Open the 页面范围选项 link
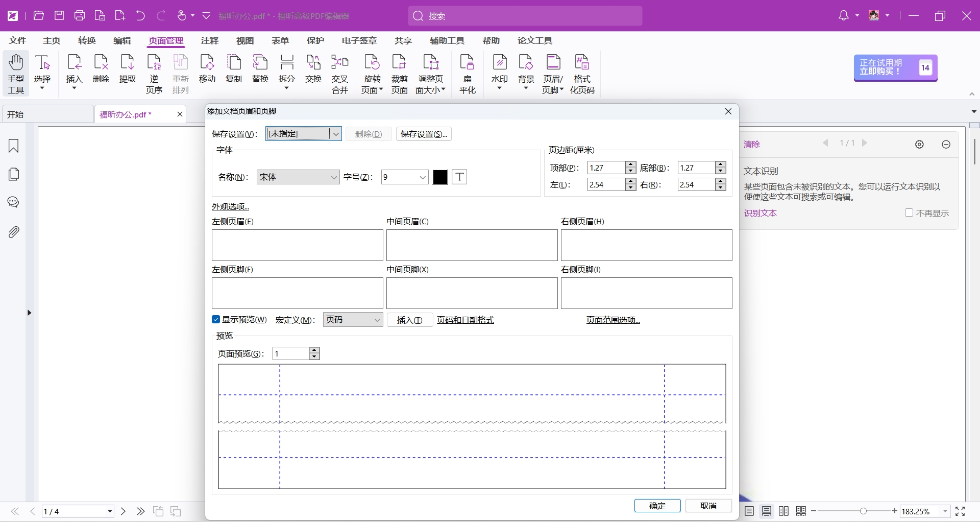The width and height of the screenshot is (980, 522). [613, 320]
